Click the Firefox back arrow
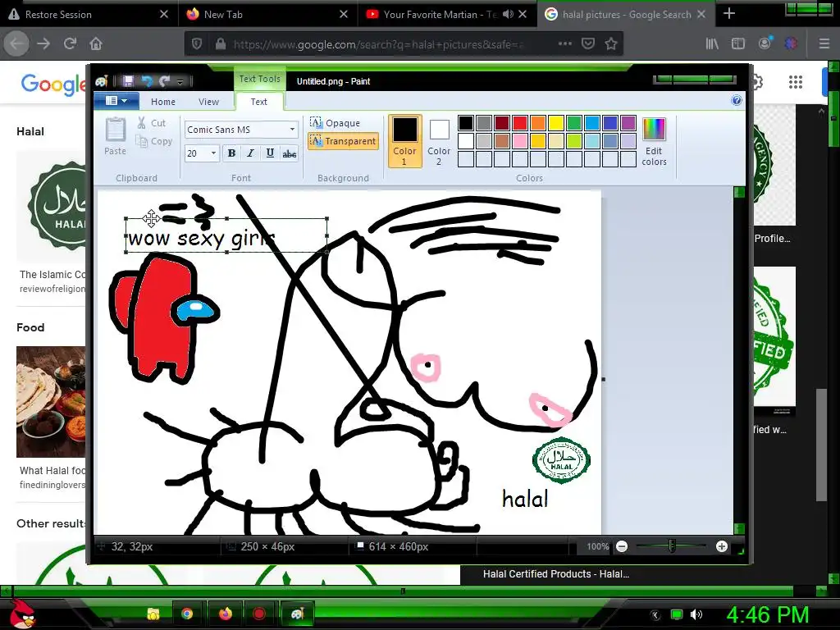 16,44
